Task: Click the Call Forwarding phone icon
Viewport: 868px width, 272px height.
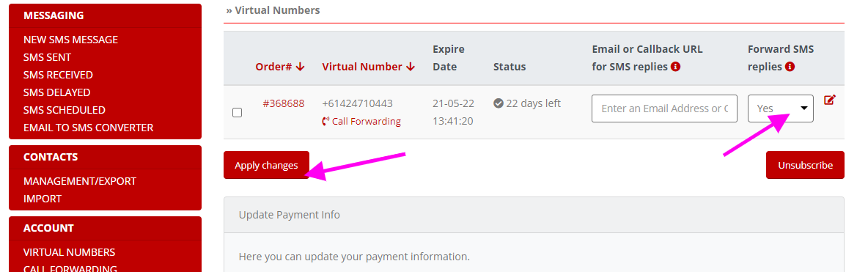Action: pyautogui.click(x=325, y=121)
